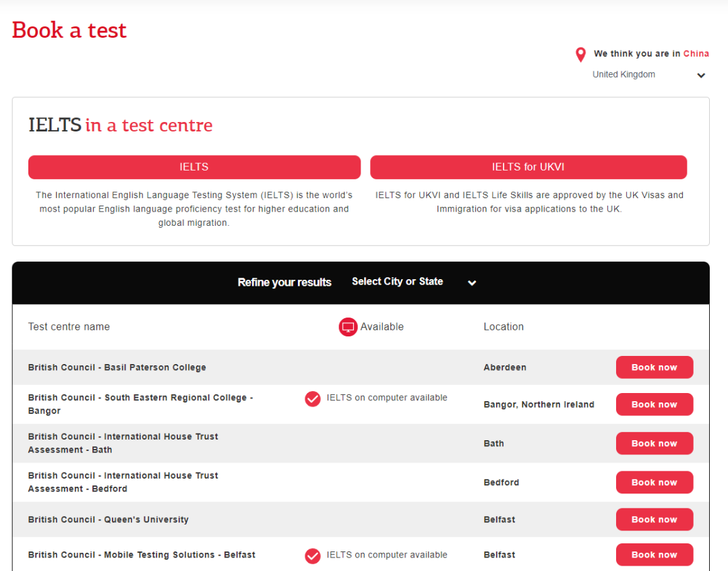728x571 pixels.
Task: Click International House Trust Assessment - Bedford name
Action: coord(123,482)
